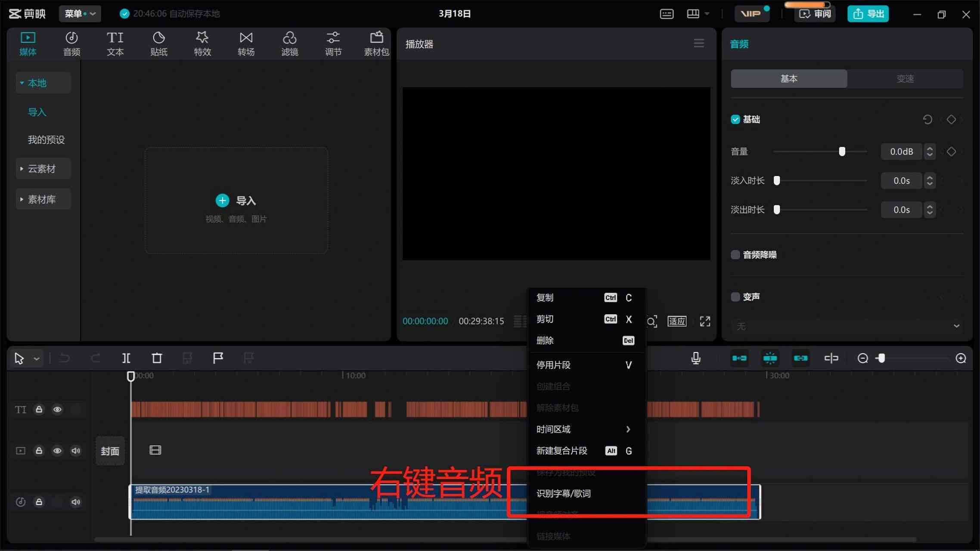The width and height of the screenshot is (980, 551).
Task: Select the 调节 (Adjustment) tool icon
Action: (332, 43)
